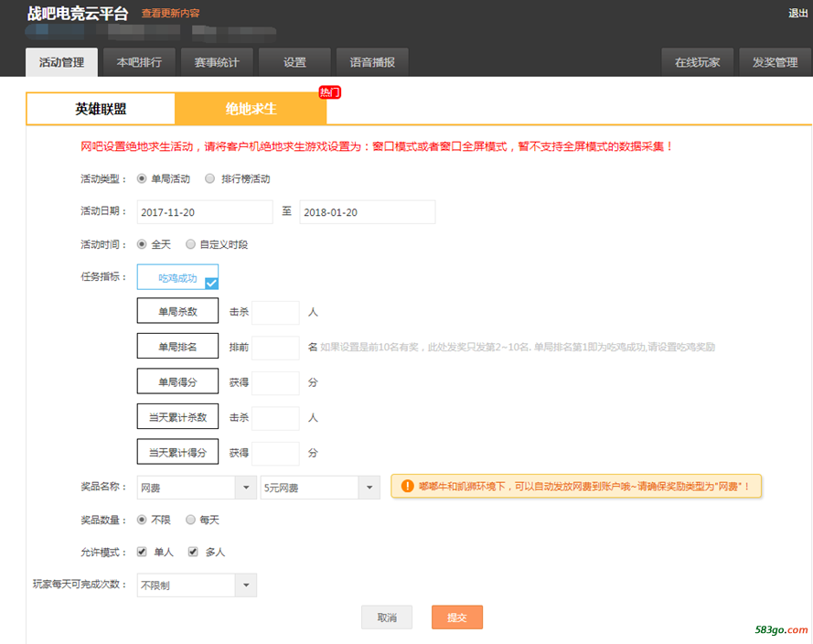
Task: Click the 热门 hot badge
Action: point(330,92)
